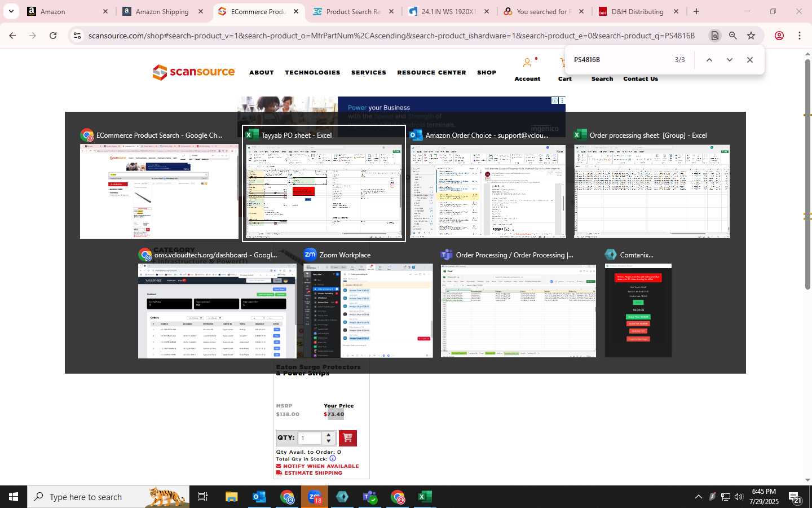Open Task View from the taskbar
Image resolution: width=812 pixels, height=508 pixels.
(203, 497)
